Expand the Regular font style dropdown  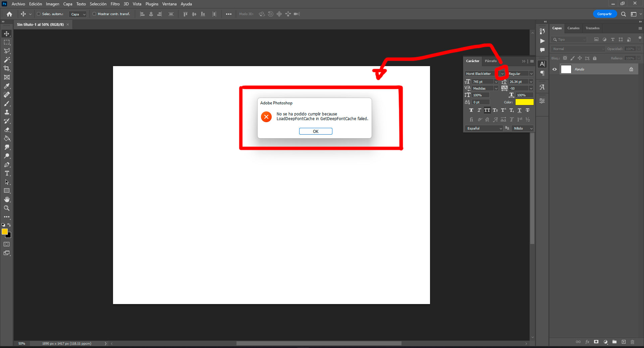coord(532,73)
